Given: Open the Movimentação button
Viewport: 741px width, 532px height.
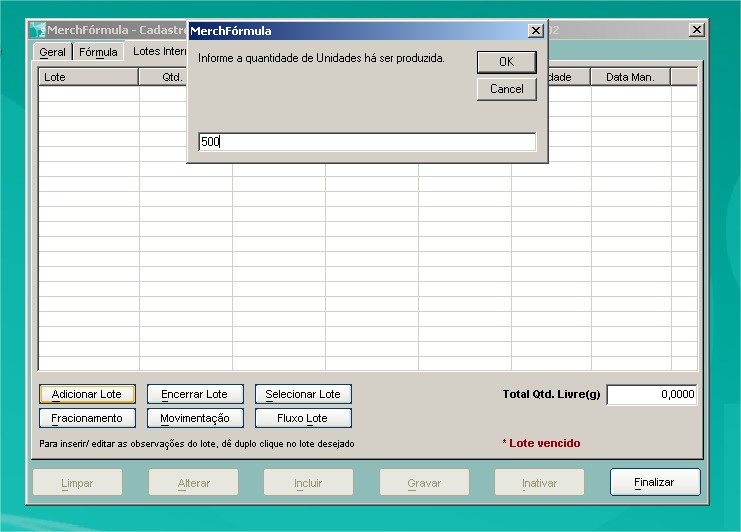Looking at the screenshot, I should (194, 418).
